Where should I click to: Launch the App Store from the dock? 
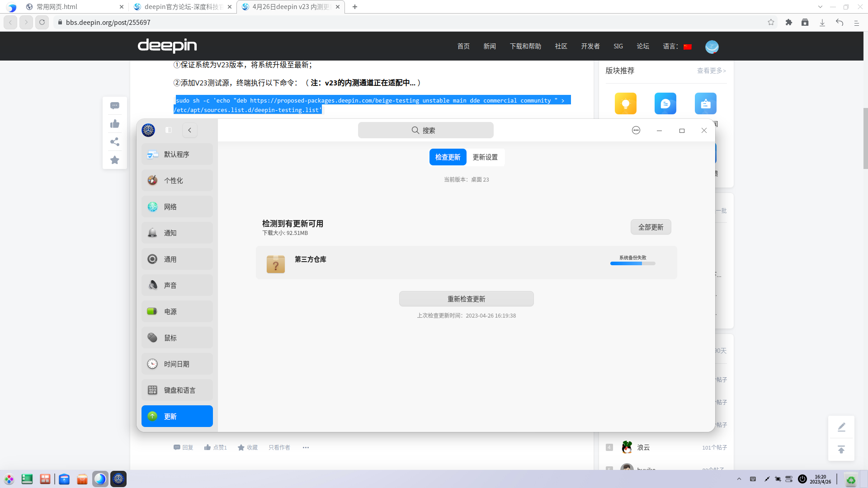point(82,479)
